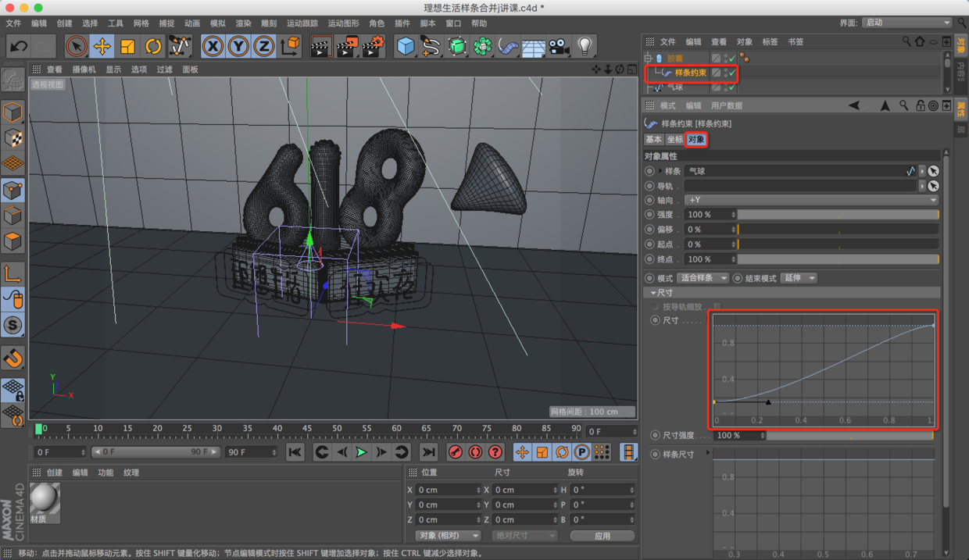Open 创建 in the material manager
The width and height of the screenshot is (969, 560).
[x=54, y=473]
